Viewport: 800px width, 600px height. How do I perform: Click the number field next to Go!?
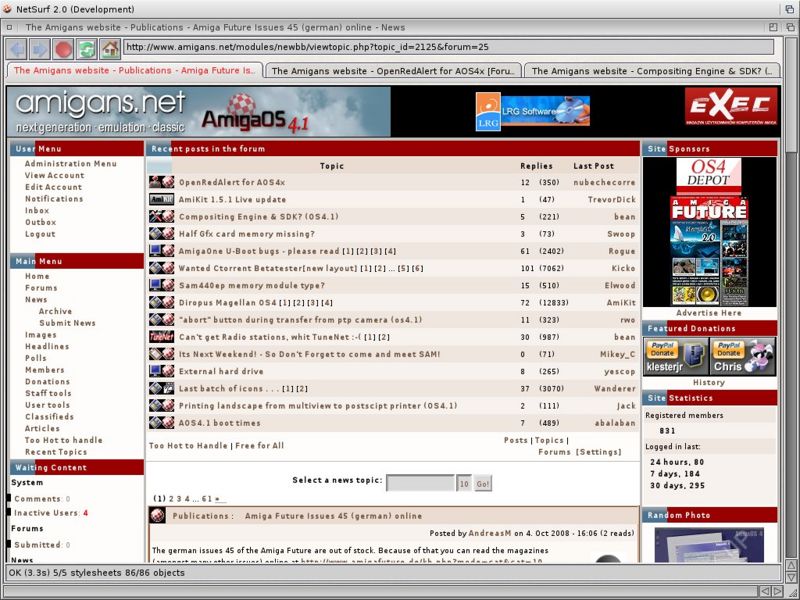point(464,483)
